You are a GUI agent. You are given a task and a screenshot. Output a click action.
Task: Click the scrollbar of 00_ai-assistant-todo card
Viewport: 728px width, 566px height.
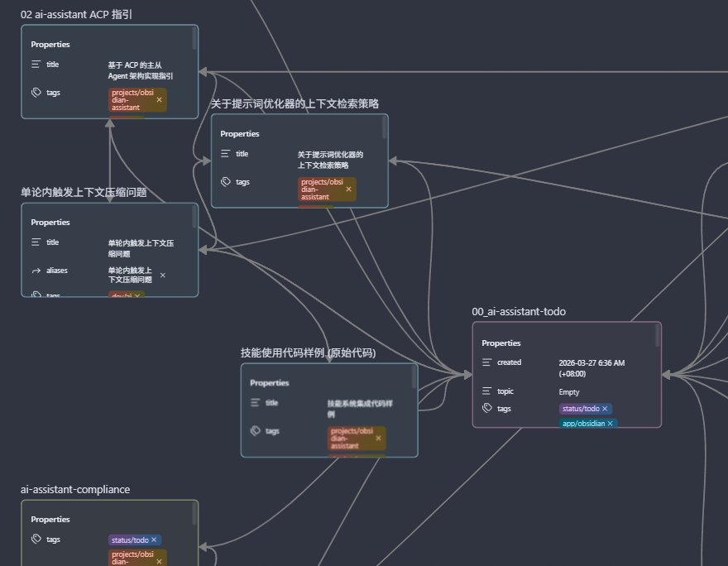(x=658, y=335)
